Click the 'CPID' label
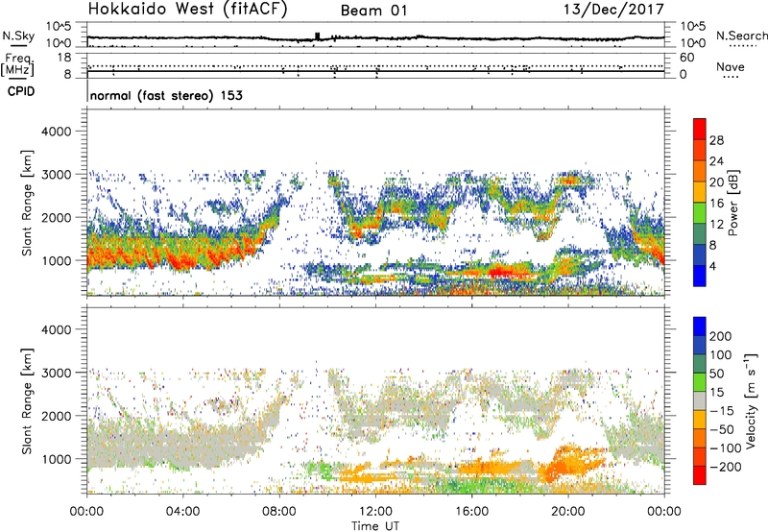768x532 pixels. (x=21, y=91)
